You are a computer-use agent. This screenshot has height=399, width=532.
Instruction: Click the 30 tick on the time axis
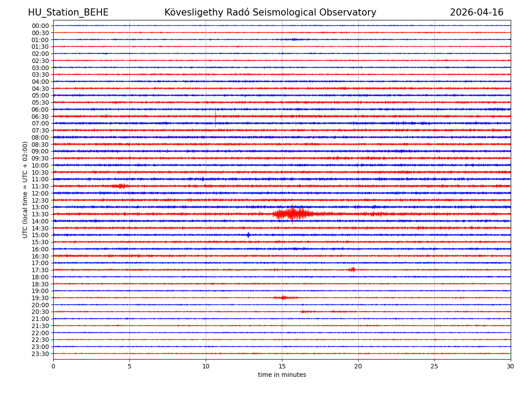511,367
